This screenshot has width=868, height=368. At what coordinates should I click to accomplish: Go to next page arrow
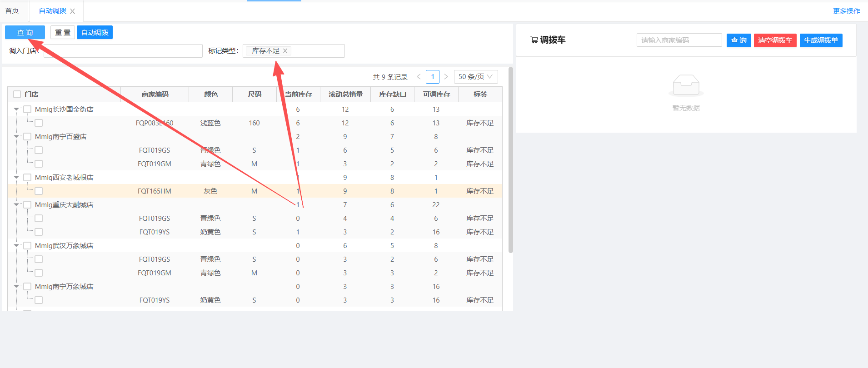[446, 77]
